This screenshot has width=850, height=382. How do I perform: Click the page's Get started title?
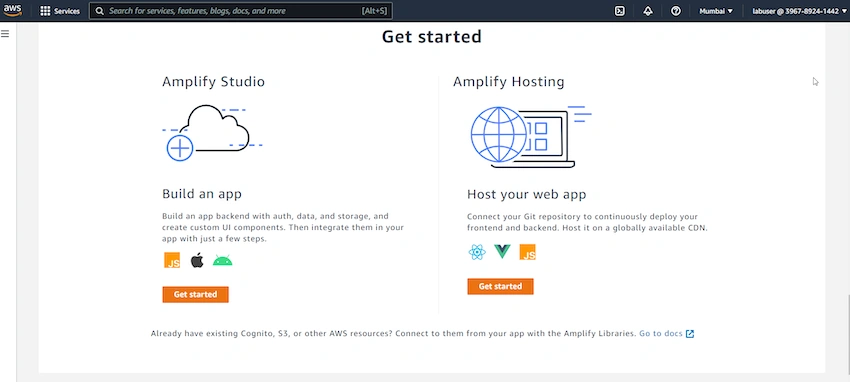click(x=432, y=36)
